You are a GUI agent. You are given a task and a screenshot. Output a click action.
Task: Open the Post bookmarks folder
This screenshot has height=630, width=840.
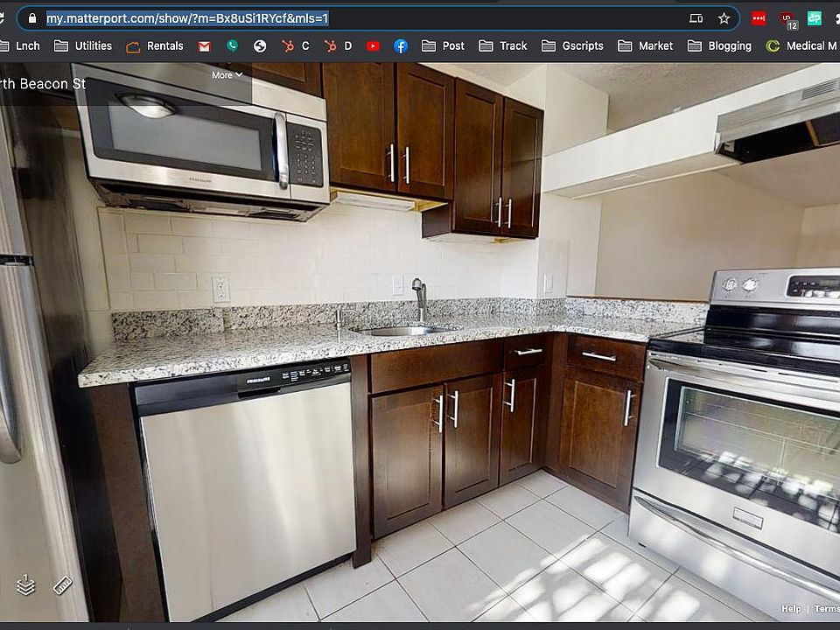tap(443, 46)
